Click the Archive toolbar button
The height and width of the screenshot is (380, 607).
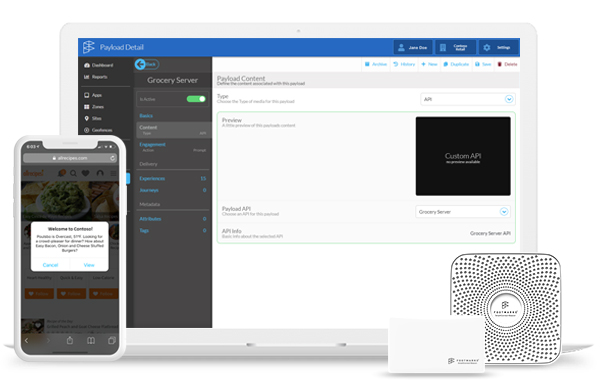(x=376, y=64)
